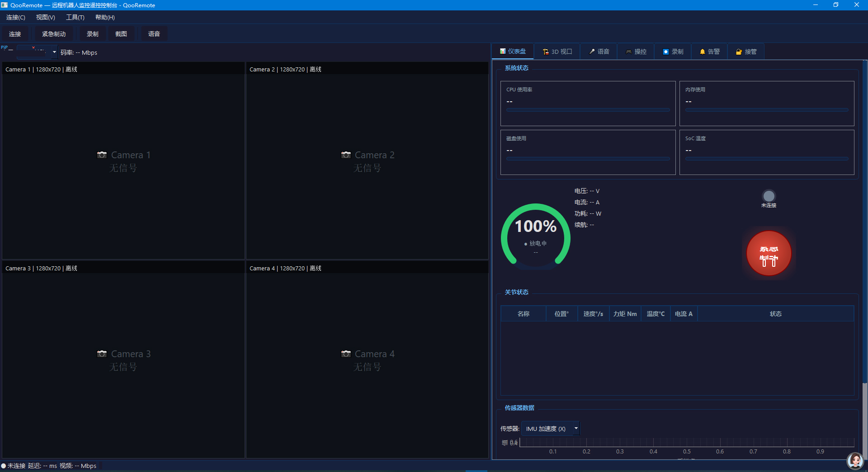Click the 语音 toolbar button

coord(154,34)
